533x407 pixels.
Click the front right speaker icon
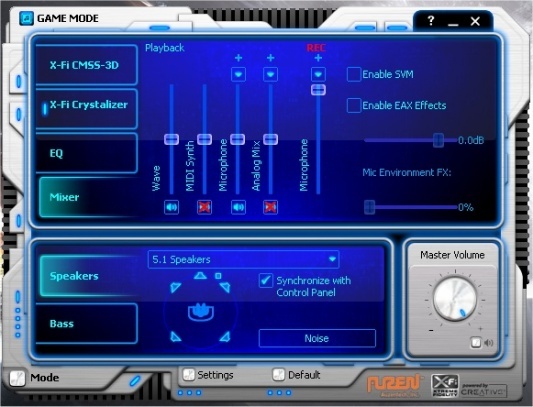[225, 288]
